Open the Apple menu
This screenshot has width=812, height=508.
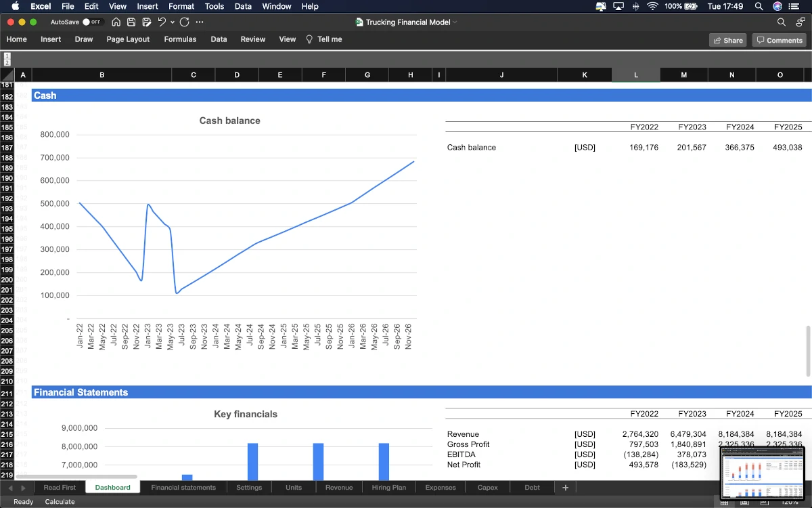coord(15,6)
